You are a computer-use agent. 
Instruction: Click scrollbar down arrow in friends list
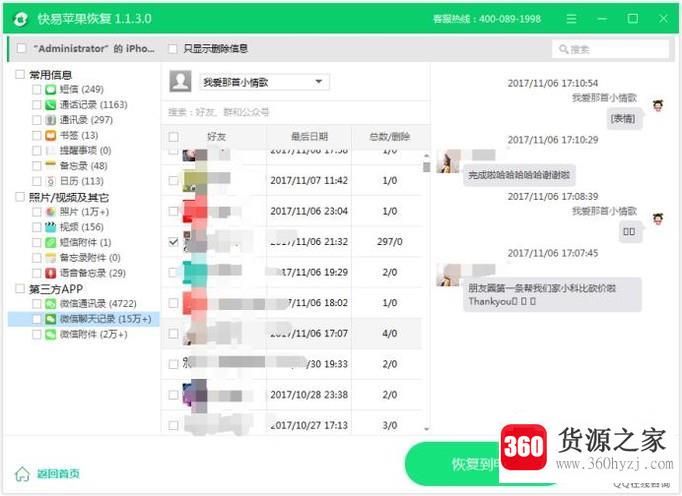(x=427, y=429)
